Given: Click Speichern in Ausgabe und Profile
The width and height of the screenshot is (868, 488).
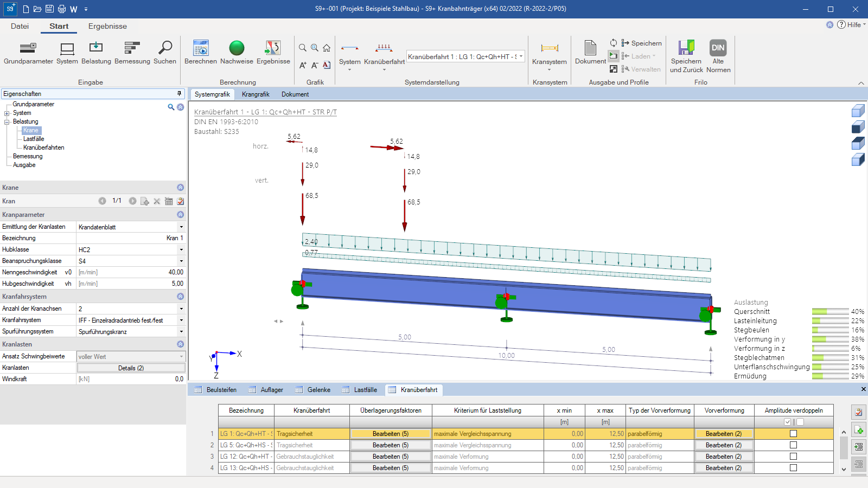Looking at the screenshot, I should coord(641,43).
